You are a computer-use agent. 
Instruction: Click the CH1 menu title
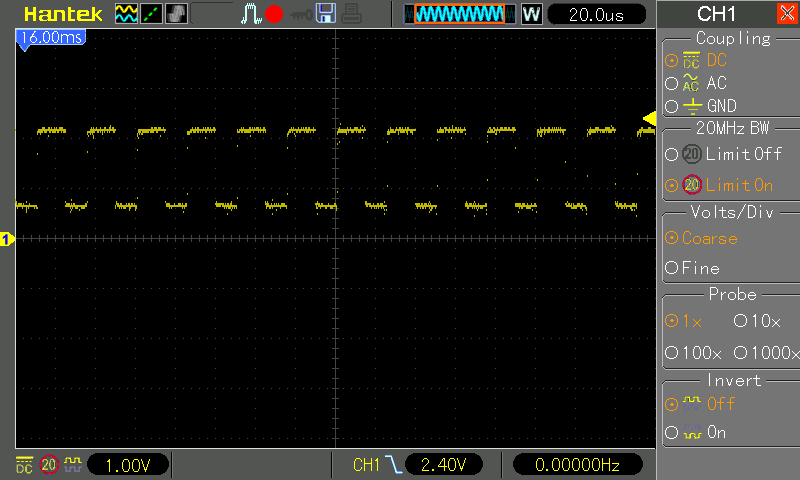coord(716,14)
